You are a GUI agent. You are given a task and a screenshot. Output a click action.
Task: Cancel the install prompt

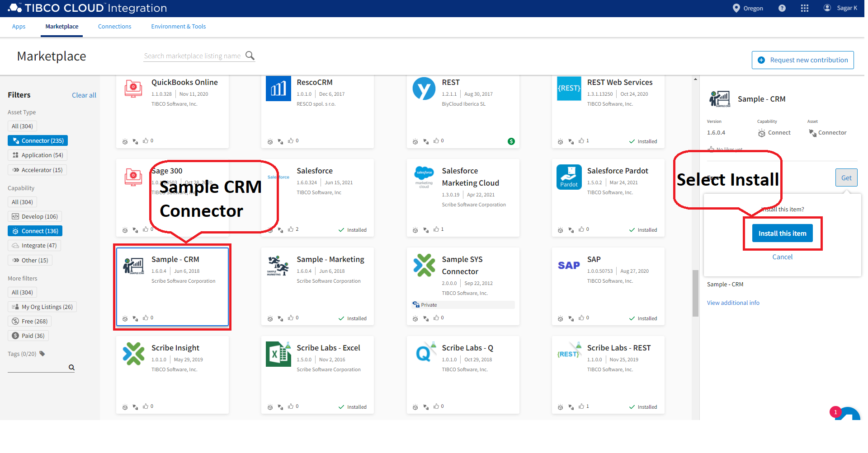(x=782, y=257)
